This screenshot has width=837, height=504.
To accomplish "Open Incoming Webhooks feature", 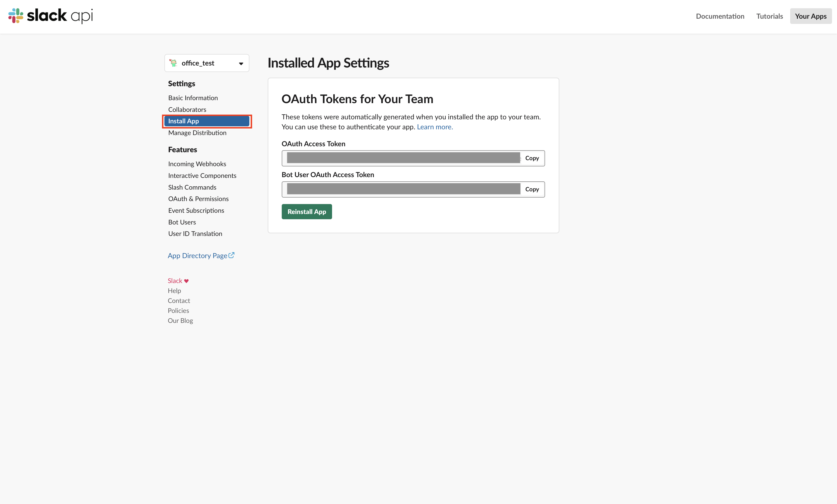I will (x=197, y=164).
